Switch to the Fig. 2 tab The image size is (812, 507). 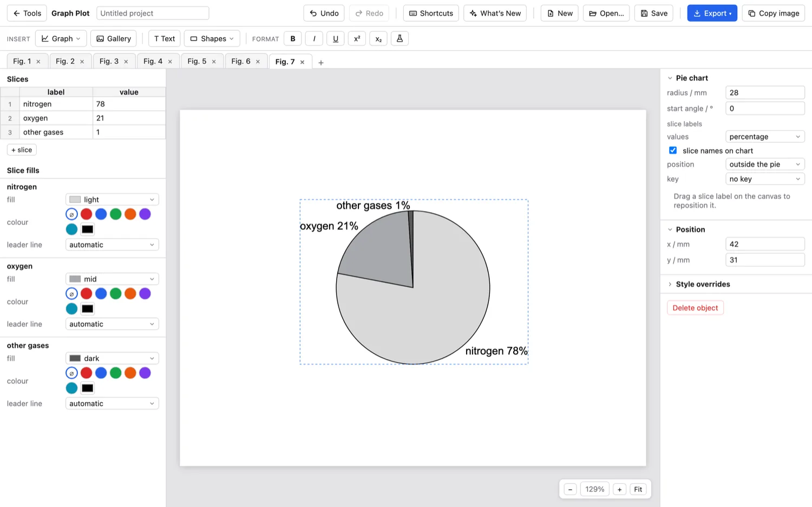(x=65, y=61)
